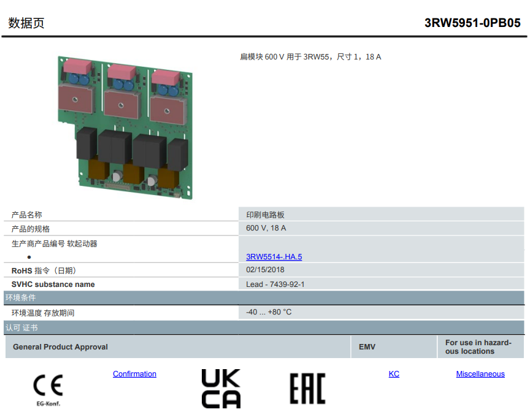Click the General Product Approval column header
The image size is (530, 420).
click(178, 347)
